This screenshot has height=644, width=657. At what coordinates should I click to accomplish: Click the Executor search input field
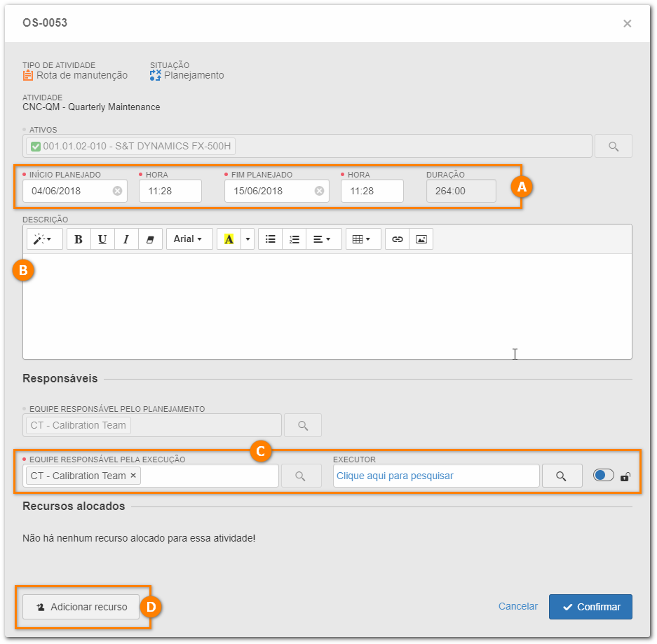tap(436, 476)
